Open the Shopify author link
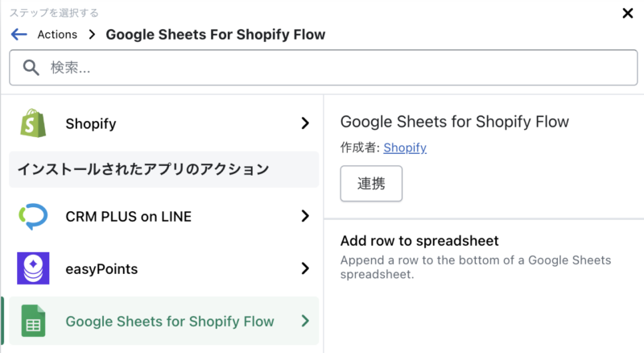644x353 pixels. pos(405,147)
